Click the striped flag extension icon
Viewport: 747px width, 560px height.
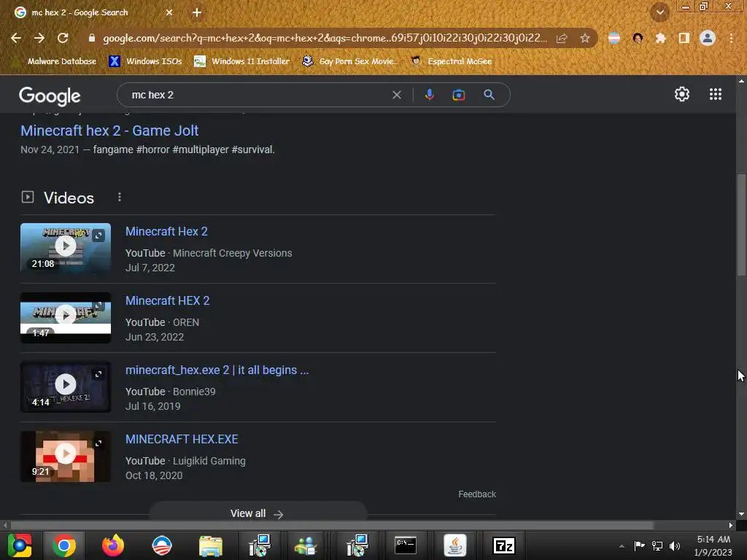pyautogui.click(x=614, y=38)
